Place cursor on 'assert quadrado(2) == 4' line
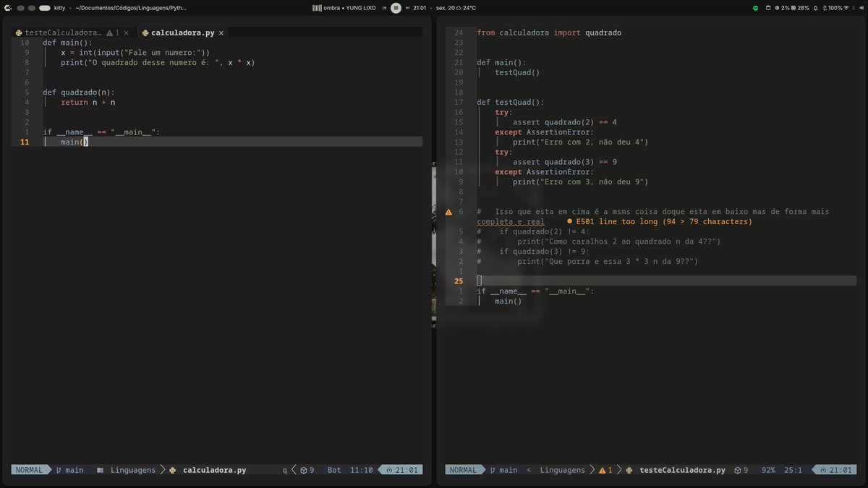The image size is (868, 488). [x=565, y=122]
